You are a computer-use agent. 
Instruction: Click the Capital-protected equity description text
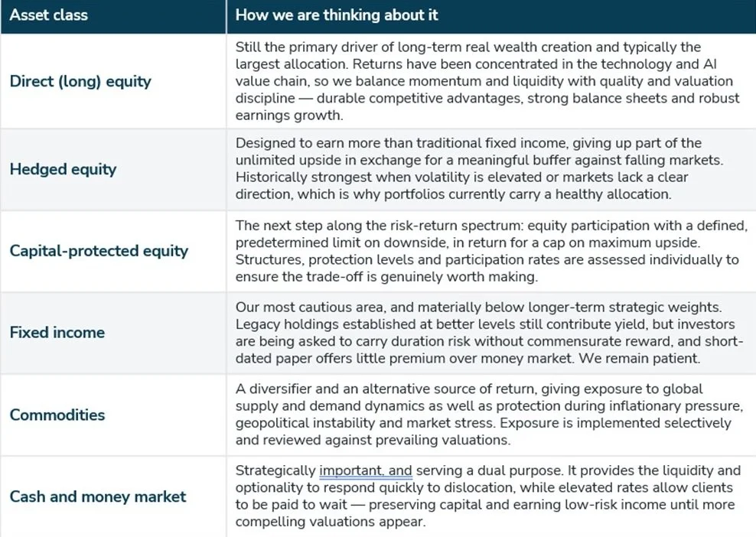pos(491,251)
